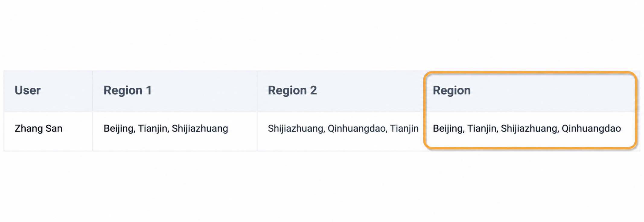Click the User column header
The width and height of the screenshot is (644, 222).
click(27, 90)
